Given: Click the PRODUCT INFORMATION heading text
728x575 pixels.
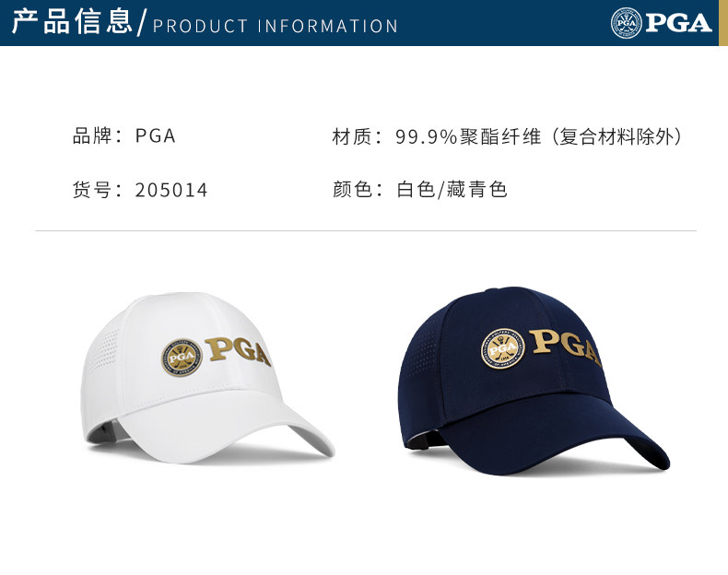Looking at the screenshot, I should point(276,26).
